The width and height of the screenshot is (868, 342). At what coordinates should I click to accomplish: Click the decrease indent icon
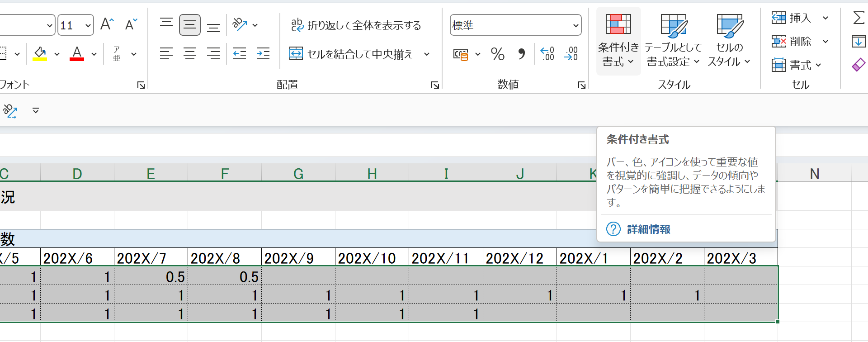coord(239,54)
